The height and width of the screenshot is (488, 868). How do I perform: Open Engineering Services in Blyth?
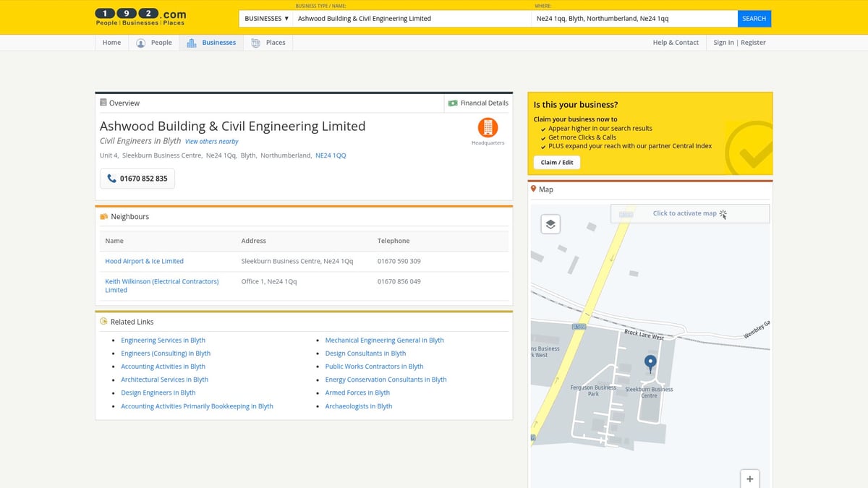pos(163,341)
